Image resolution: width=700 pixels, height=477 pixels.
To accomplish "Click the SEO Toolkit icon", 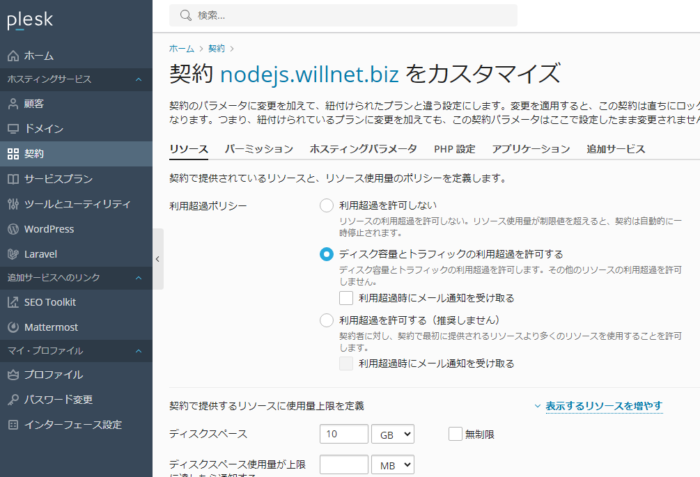I will pyautogui.click(x=13, y=302).
